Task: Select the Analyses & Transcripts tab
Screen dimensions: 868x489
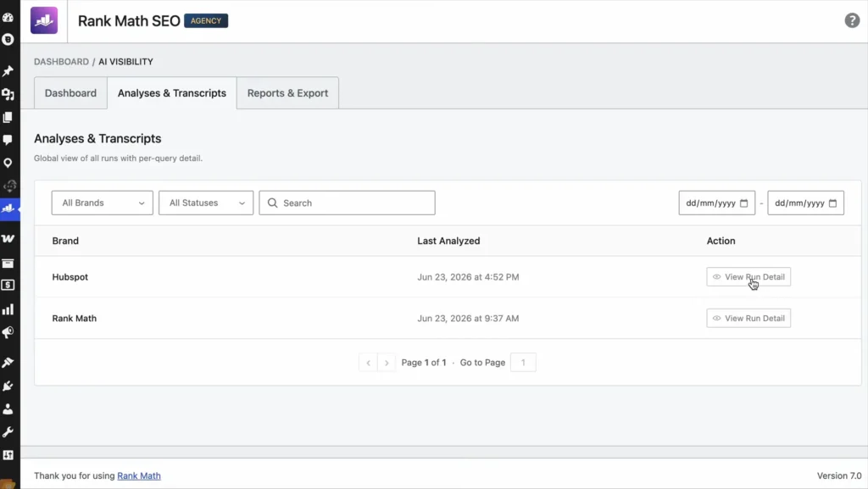Action: click(x=171, y=93)
